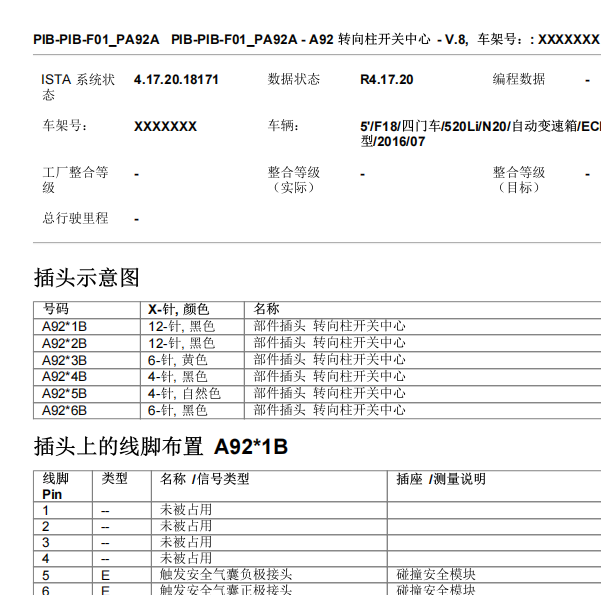Click the X-针, 颜色 column header
Viewport: 601px width, 595px height.
(178, 309)
